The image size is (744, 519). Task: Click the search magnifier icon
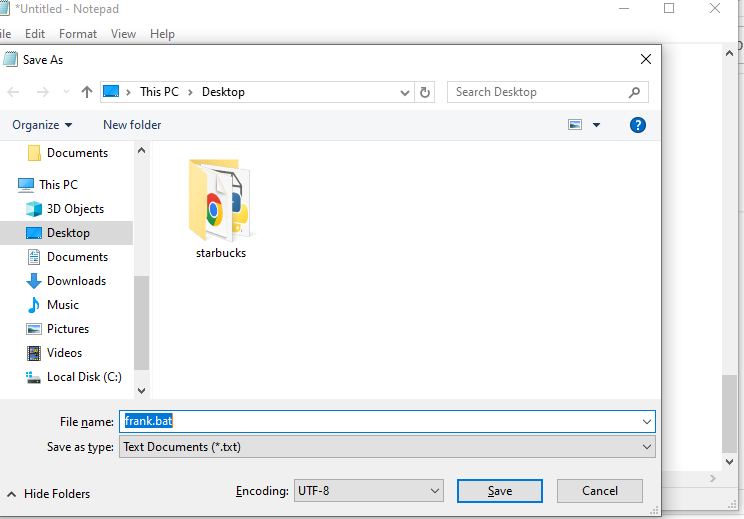click(634, 92)
